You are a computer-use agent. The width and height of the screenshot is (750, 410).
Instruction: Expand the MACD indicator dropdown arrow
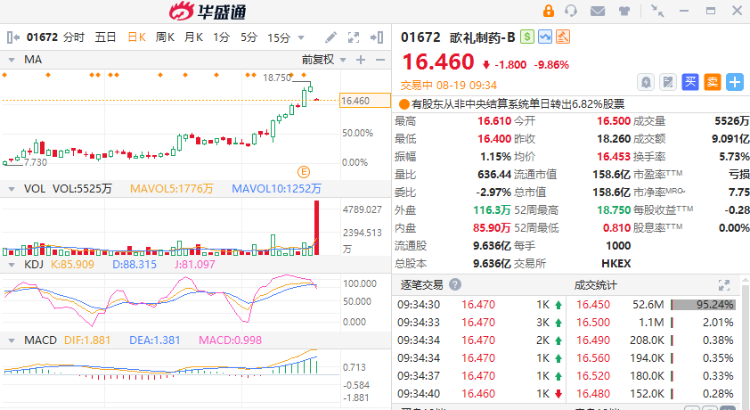(11, 341)
